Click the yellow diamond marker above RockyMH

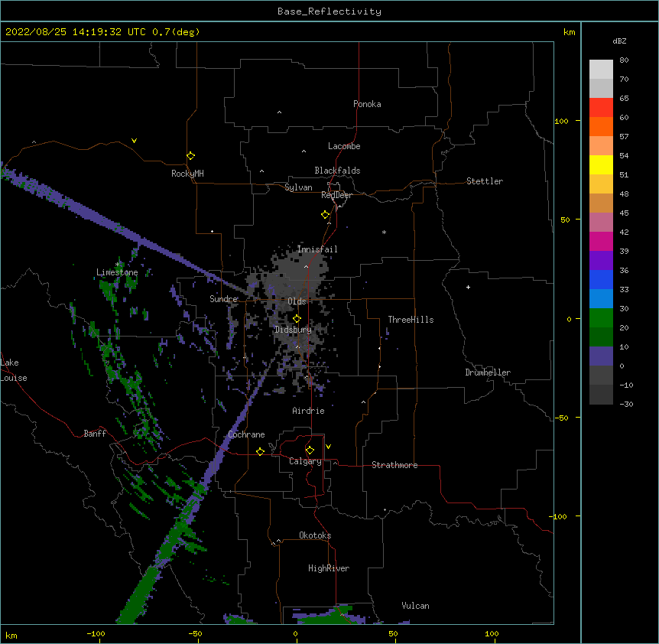click(190, 156)
